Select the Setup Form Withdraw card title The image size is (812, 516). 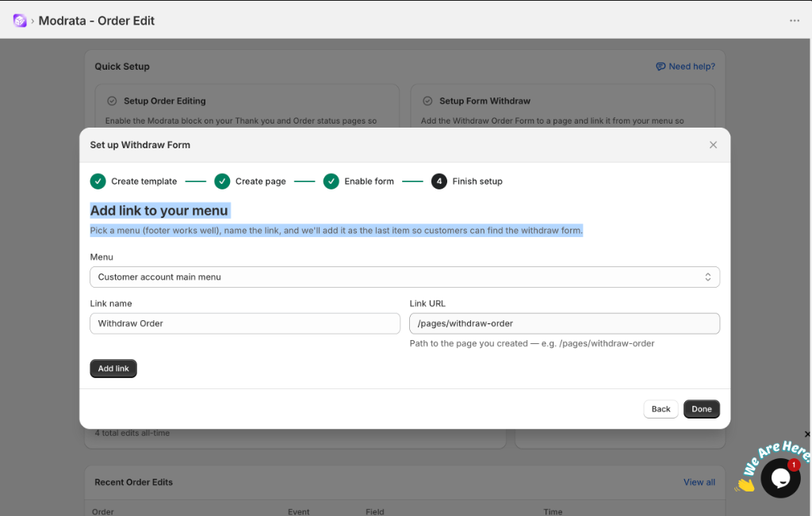485,101
